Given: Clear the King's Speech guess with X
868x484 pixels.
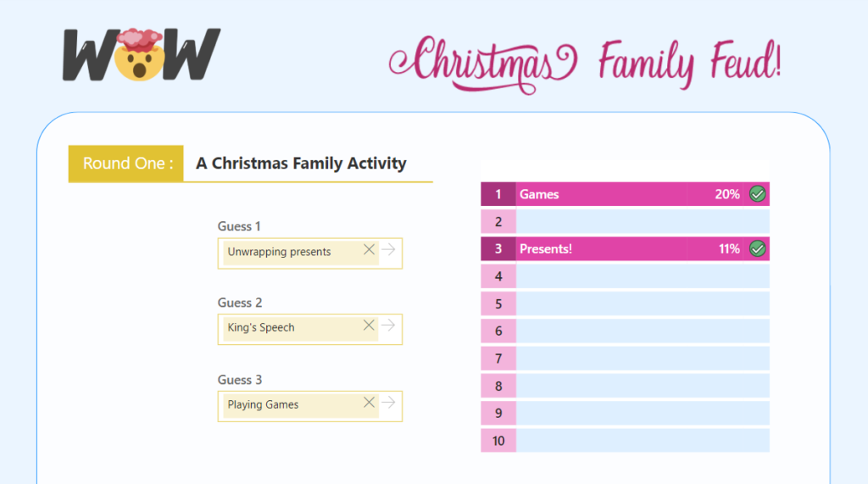Looking at the screenshot, I should (x=369, y=325).
